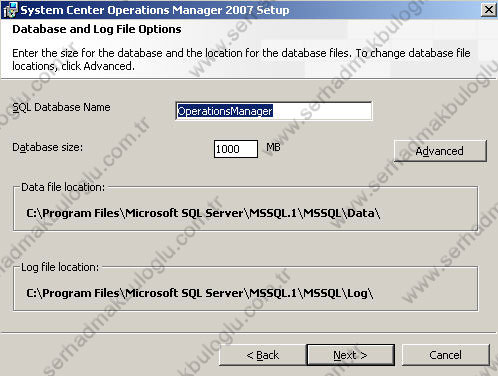Click the Database size field showing 1000
Image resolution: width=498 pixels, height=376 pixels.
pos(236,149)
